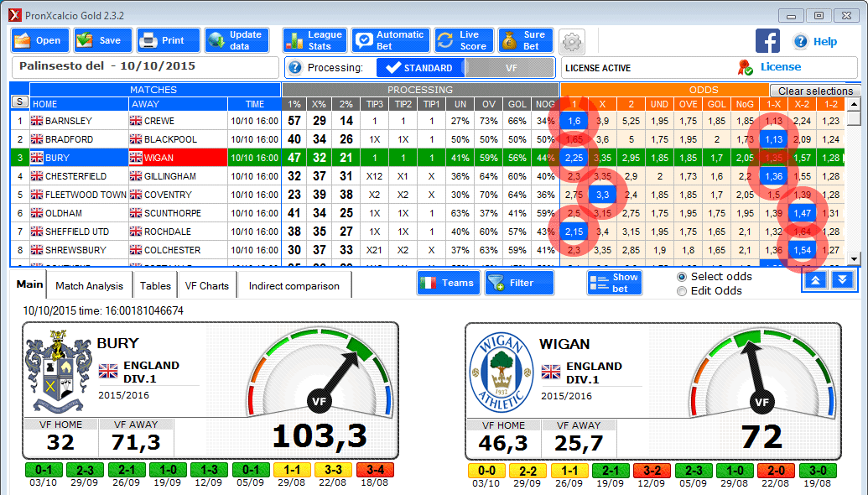Click Bury's crest image

coord(58,371)
